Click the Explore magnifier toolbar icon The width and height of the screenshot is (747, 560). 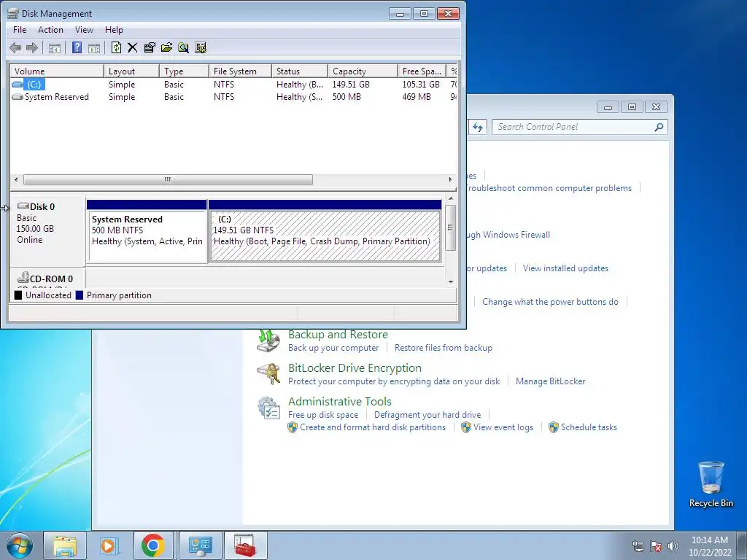(183, 47)
